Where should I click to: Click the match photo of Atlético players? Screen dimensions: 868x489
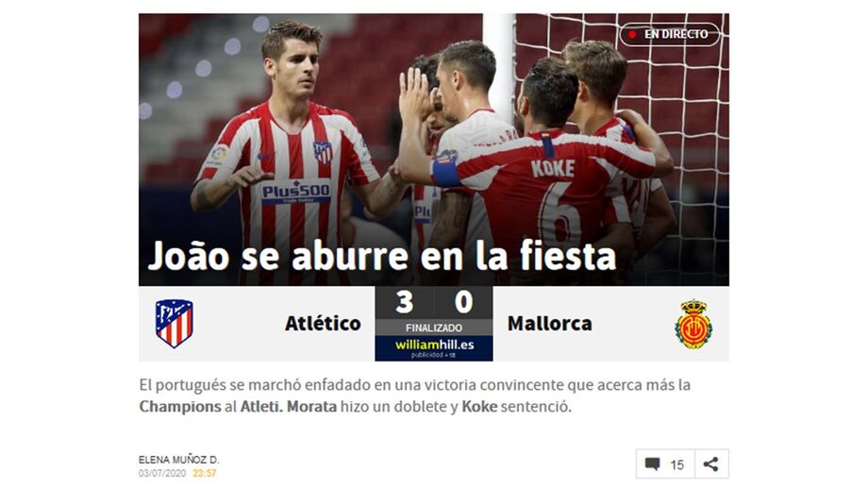click(433, 149)
